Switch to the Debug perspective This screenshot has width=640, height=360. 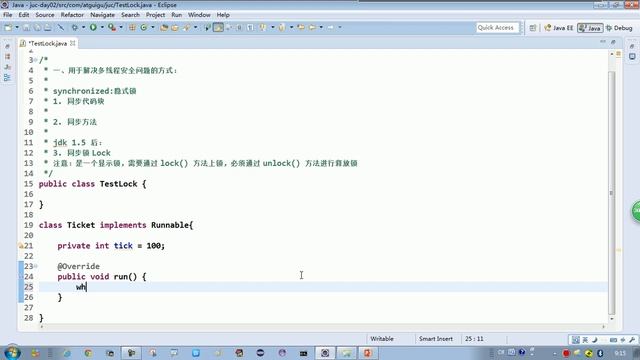pyautogui.click(x=619, y=28)
